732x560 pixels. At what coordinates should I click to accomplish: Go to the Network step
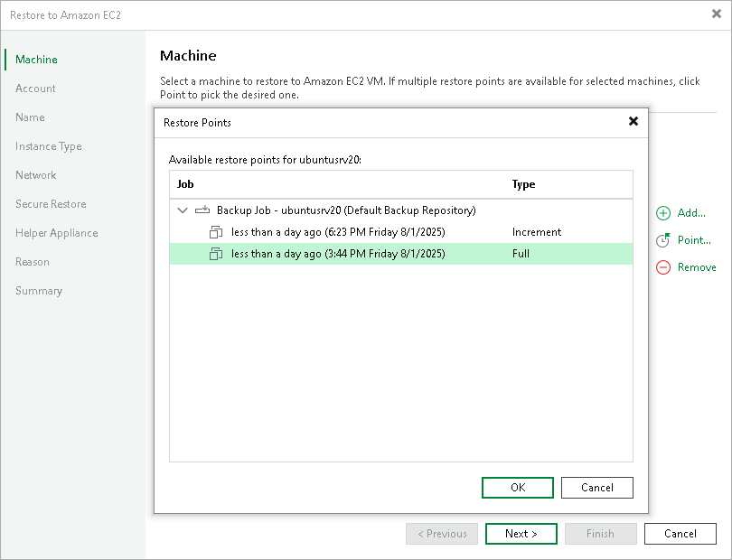coord(36,175)
